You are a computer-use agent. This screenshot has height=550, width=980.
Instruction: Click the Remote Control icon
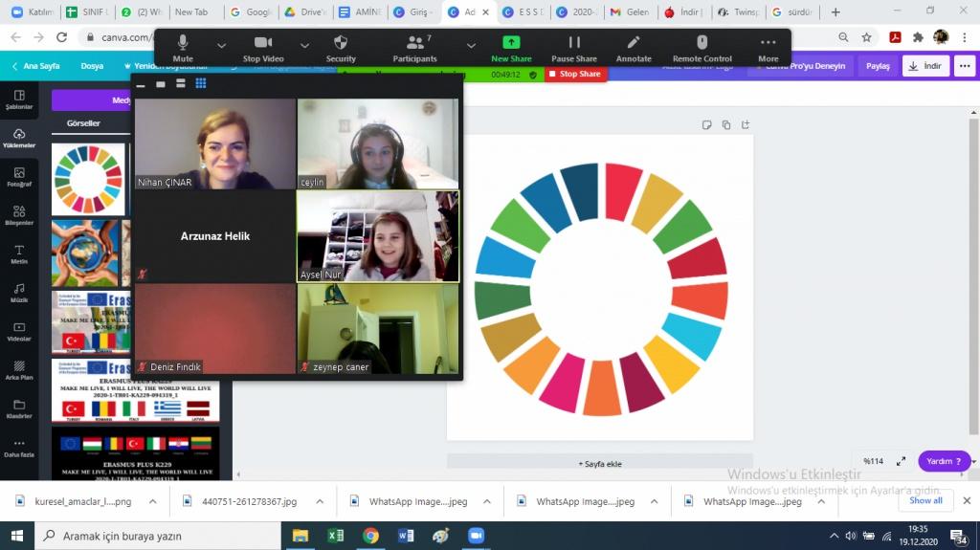pyautogui.click(x=702, y=48)
